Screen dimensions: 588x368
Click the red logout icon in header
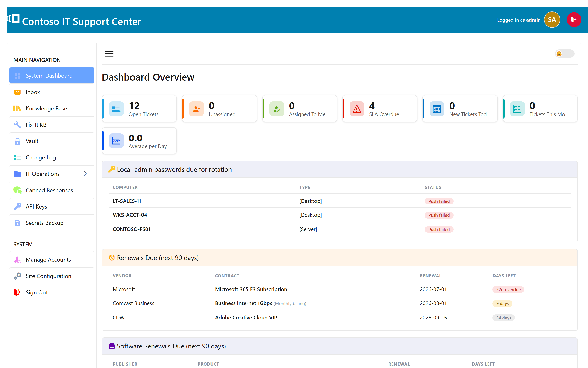click(574, 20)
